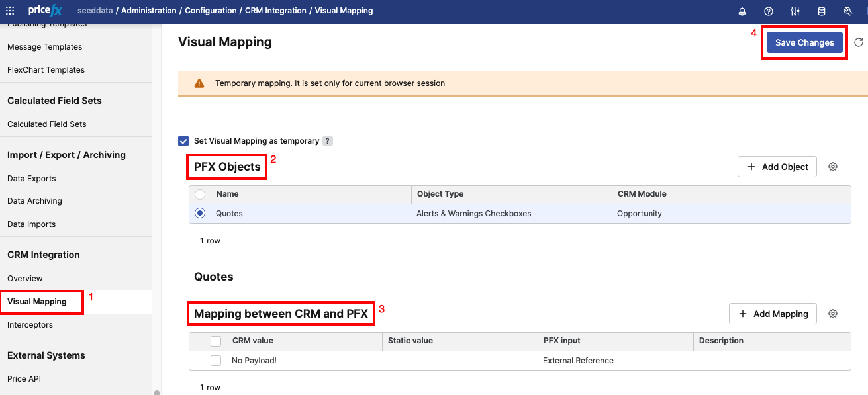Click the refresh icon beside Save Changes
This screenshot has height=395, width=868.
tap(859, 42)
